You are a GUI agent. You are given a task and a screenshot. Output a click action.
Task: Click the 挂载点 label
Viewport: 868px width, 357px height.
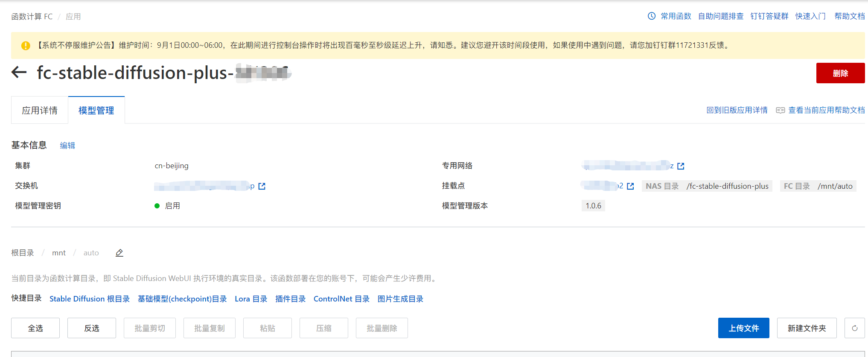(454, 186)
